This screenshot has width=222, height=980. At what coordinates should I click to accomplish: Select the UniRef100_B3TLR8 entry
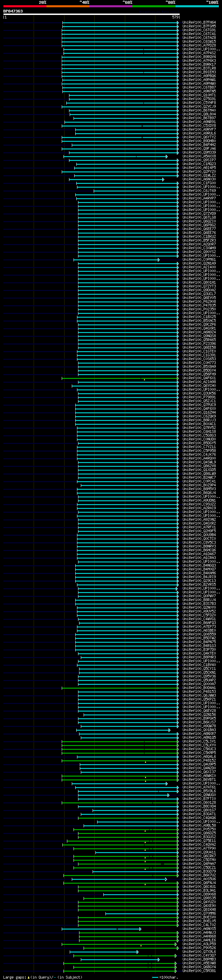(x=199, y=68)
